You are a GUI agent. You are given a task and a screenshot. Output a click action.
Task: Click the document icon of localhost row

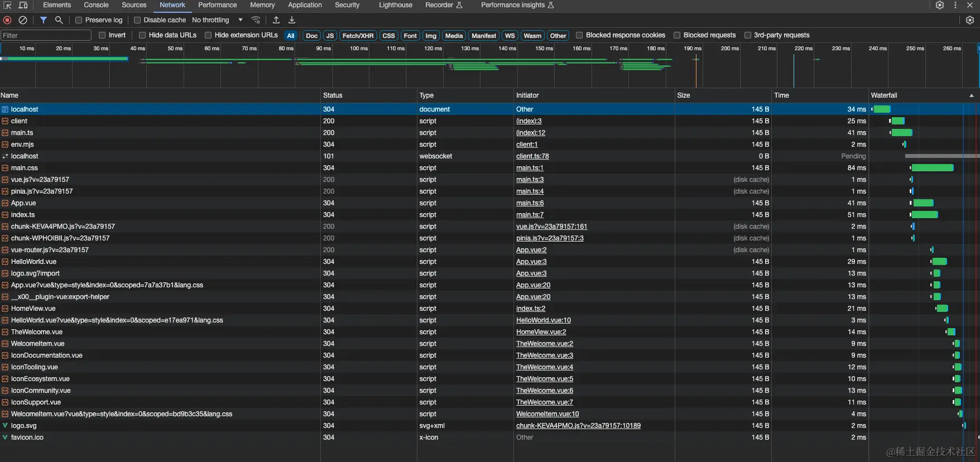(5, 109)
